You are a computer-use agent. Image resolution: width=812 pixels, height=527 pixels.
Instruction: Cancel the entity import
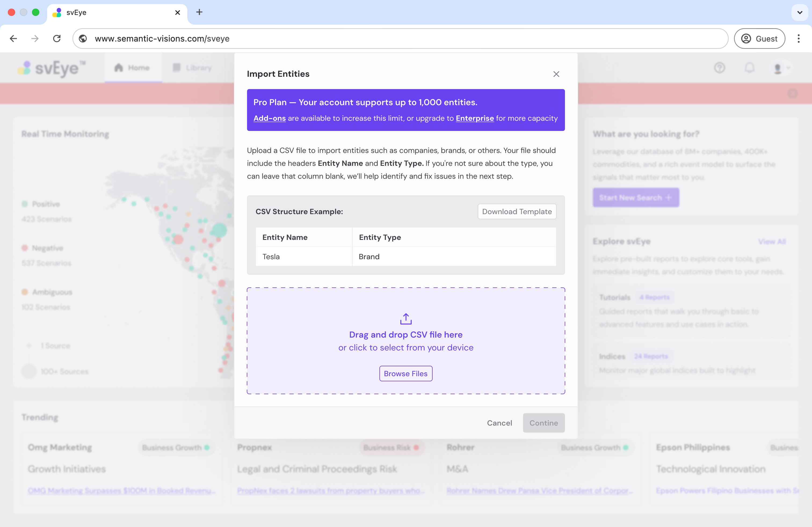pos(499,423)
